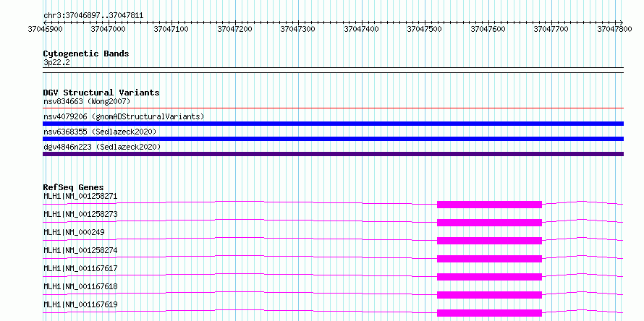
Task: Open variant dgv4846n223 (Sedlazeck2020) label
Action: pyautogui.click(x=102, y=147)
